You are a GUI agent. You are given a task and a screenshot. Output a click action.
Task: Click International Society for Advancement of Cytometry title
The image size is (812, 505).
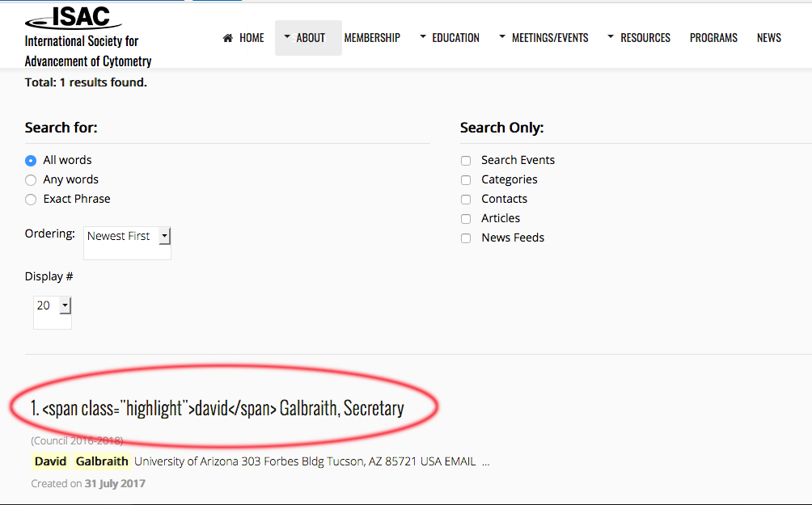pos(88,51)
